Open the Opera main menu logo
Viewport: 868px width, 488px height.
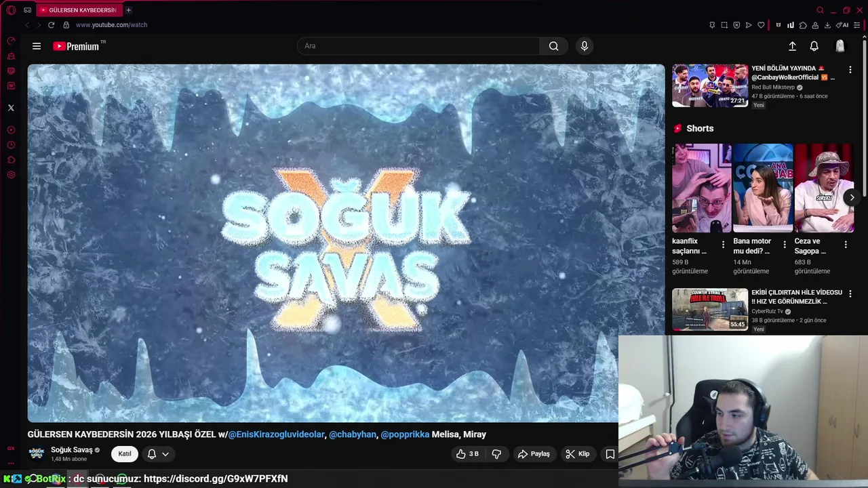pyautogui.click(x=11, y=10)
